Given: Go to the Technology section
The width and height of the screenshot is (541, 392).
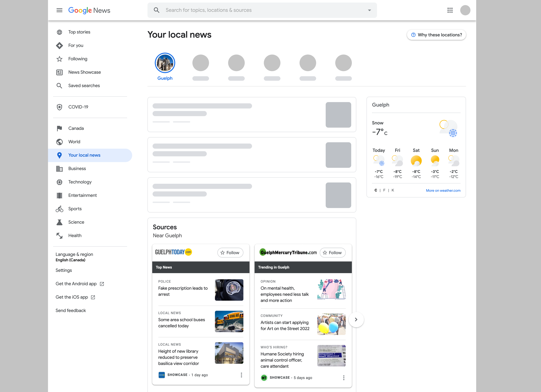Looking at the screenshot, I should 80,182.
